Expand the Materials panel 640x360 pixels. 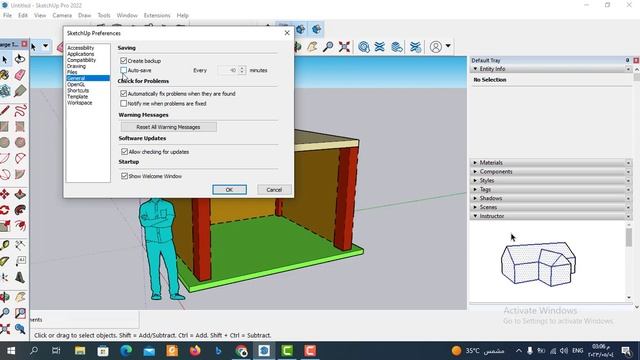pyautogui.click(x=551, y=162)
